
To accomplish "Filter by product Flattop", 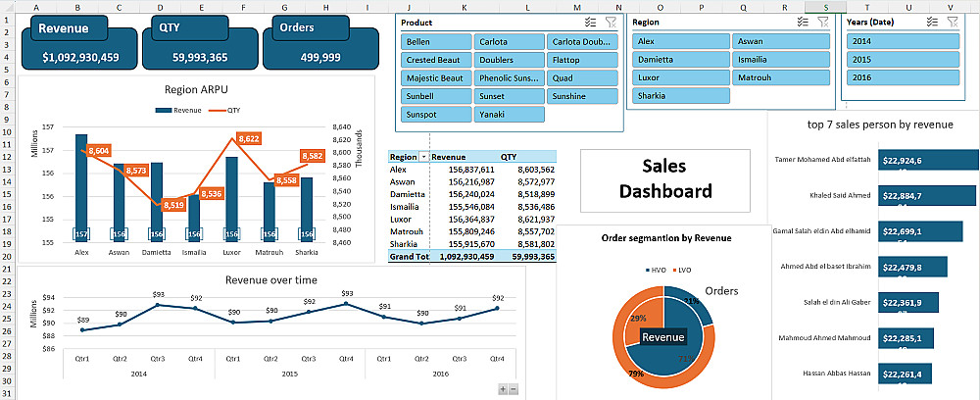I will pyautogui.click(x=582, y=60).
